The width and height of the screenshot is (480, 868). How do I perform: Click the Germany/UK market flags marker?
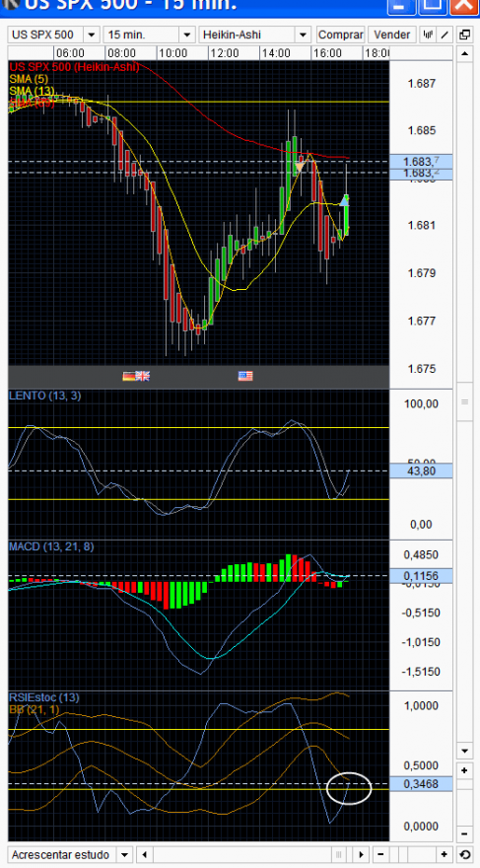click(x=136, y=376)
